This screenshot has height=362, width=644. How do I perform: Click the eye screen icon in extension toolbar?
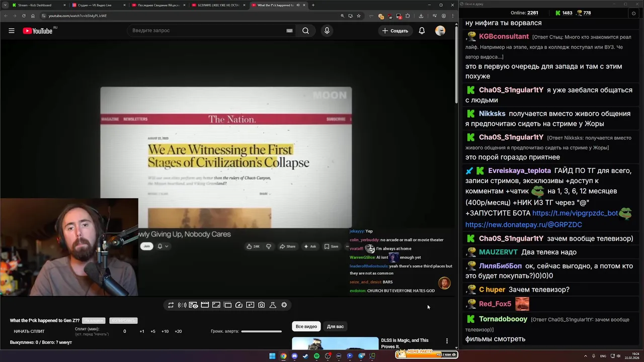click(x=193, y=305)
